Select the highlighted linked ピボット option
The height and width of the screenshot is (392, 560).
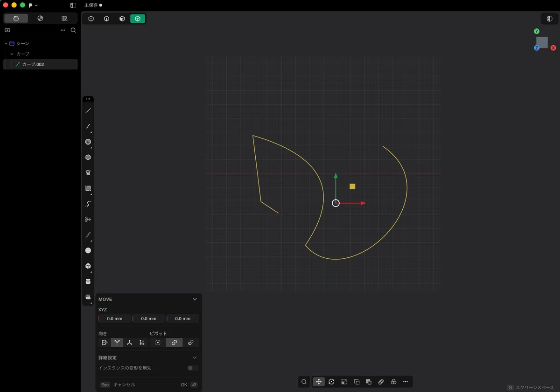174,343
